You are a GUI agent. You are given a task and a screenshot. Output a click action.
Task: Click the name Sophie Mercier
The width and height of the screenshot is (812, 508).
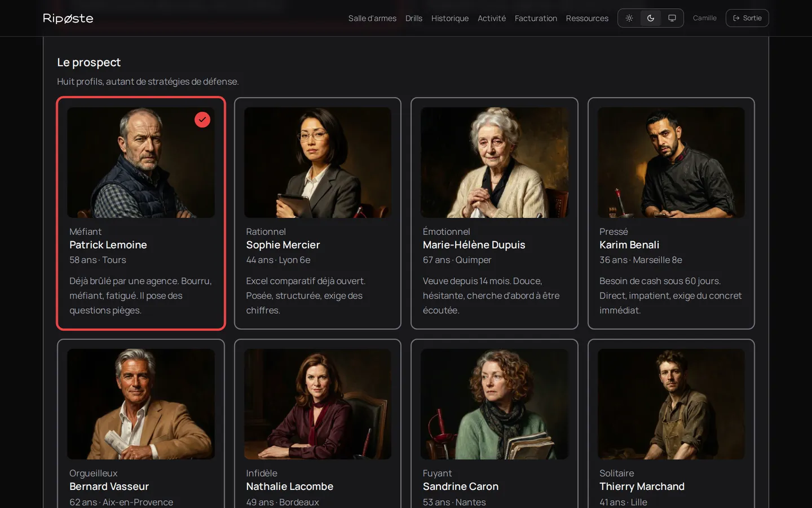click(283, 245)
